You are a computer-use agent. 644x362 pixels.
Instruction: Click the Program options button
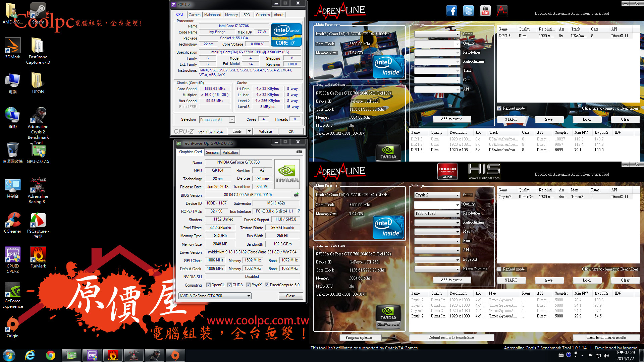360,338
